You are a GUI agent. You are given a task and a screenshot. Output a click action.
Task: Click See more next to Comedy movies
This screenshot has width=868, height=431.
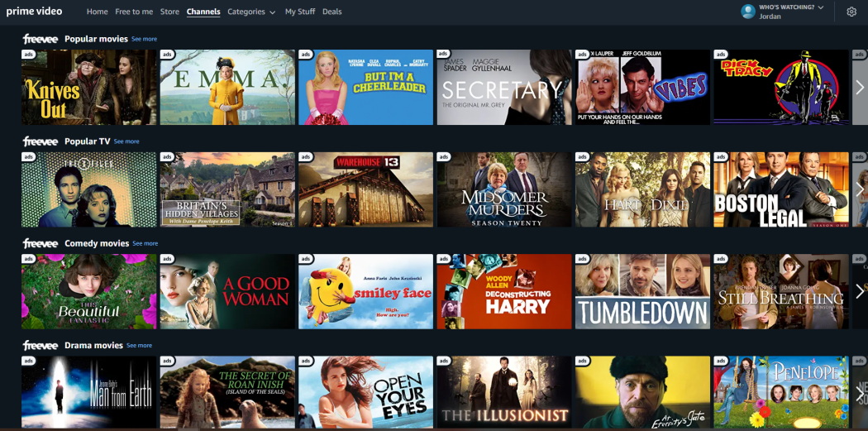(x=145, y=244)
